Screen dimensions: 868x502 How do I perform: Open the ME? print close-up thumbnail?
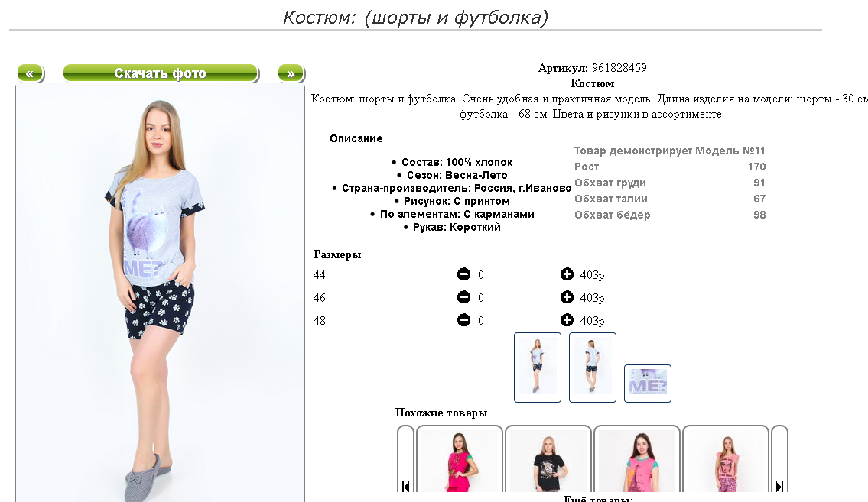[648, 383]
